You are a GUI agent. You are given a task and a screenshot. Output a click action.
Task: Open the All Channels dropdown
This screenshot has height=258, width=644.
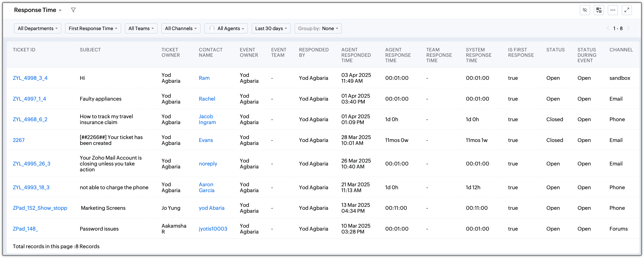pyautogui.click(x=181, y=28)
